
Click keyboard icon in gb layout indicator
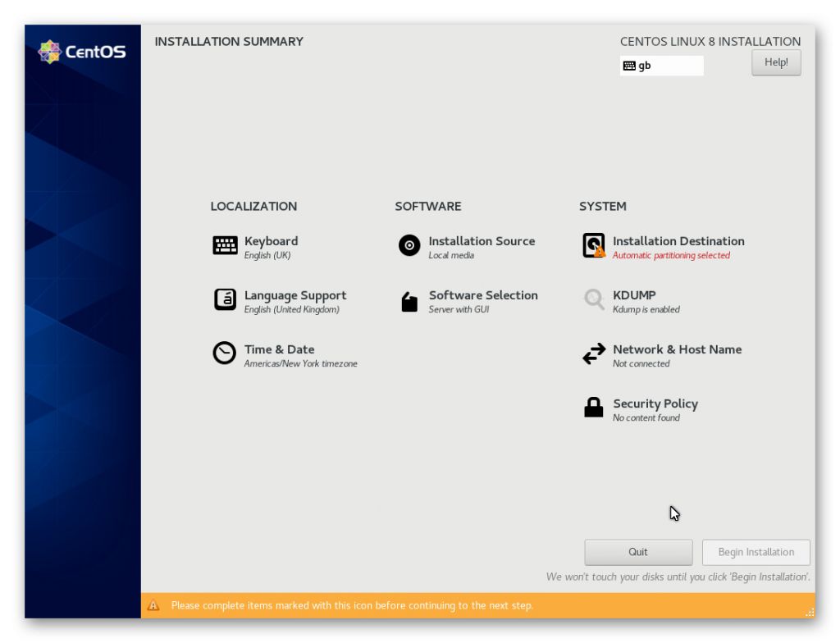pos(629,66)
